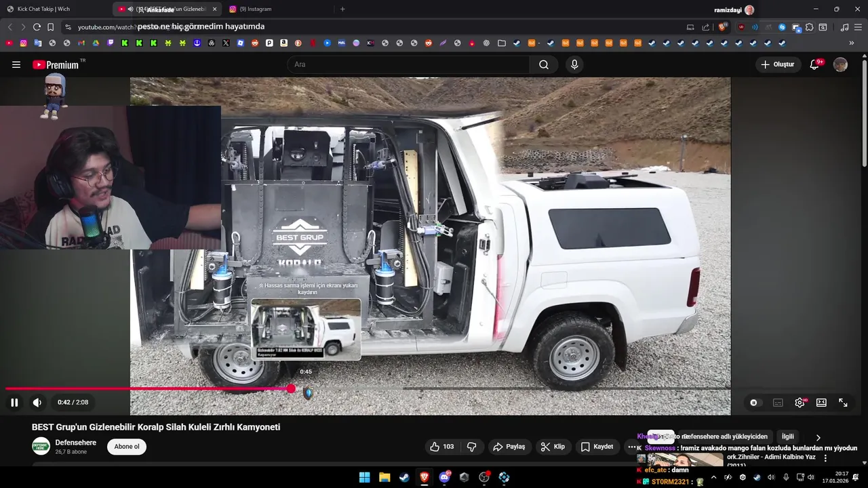The width and height of the screenshot is (868, 488).
Task: Dislike the video
Action: pyautogui.click(x=472, y=447)
